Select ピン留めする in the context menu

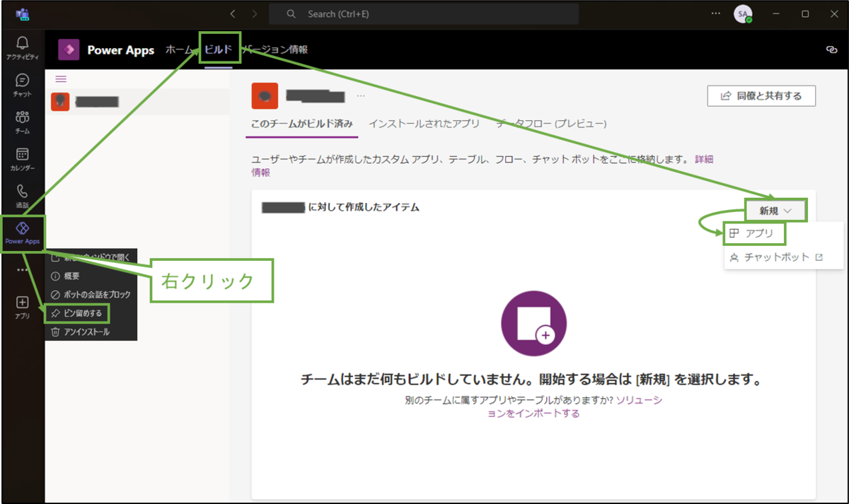point(78,313)
